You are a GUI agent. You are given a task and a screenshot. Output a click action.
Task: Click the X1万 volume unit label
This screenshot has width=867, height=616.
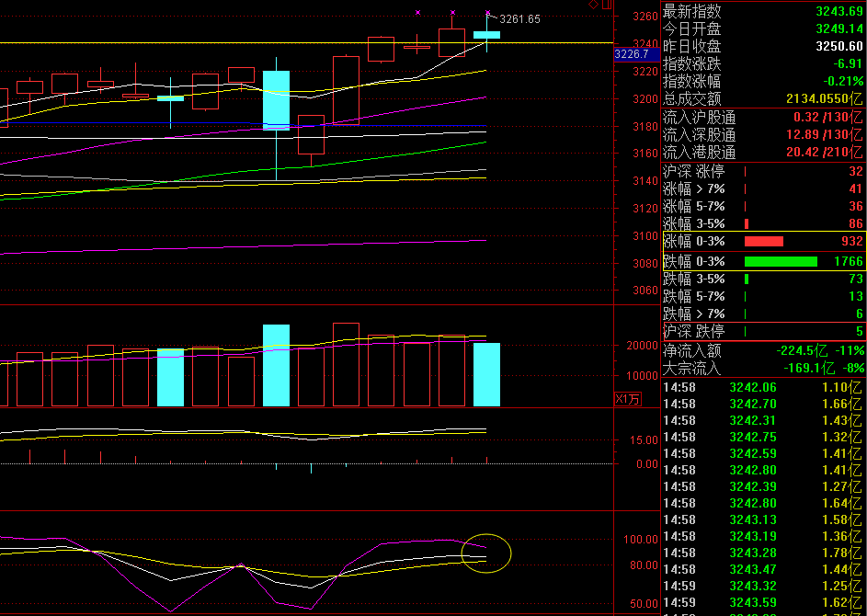625,399
